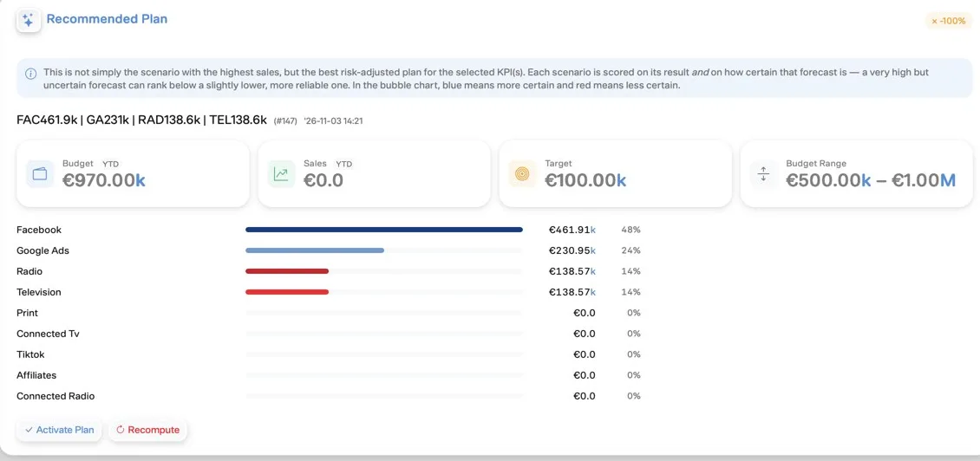Click the refresh icon in Recompute
This screenshot has height=461, width=980.
coord(121,430)
